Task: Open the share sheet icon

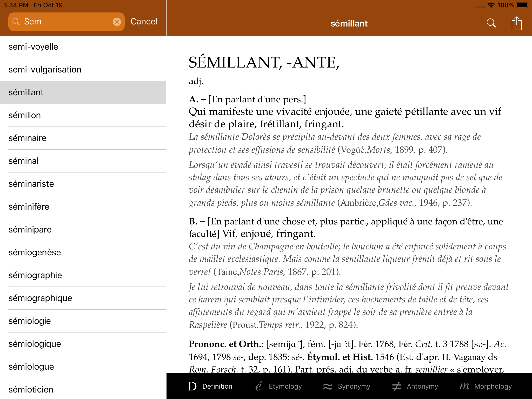Action: (x=516, y=23)
